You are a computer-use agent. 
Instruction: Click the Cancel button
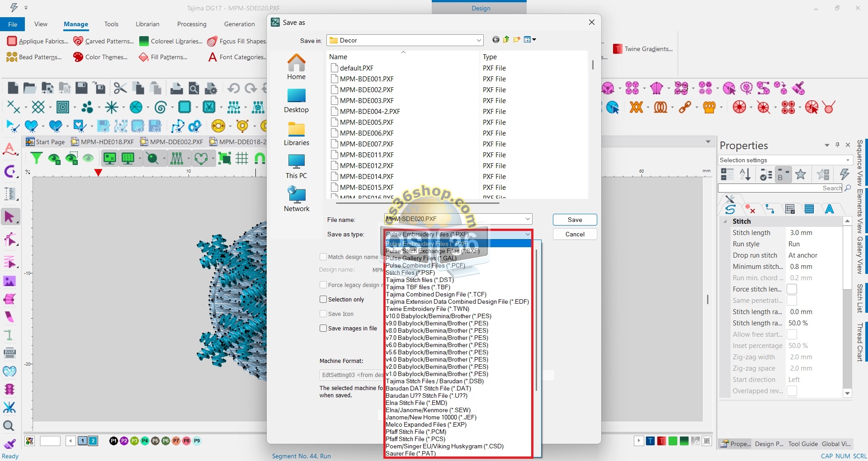click(575, 234)
